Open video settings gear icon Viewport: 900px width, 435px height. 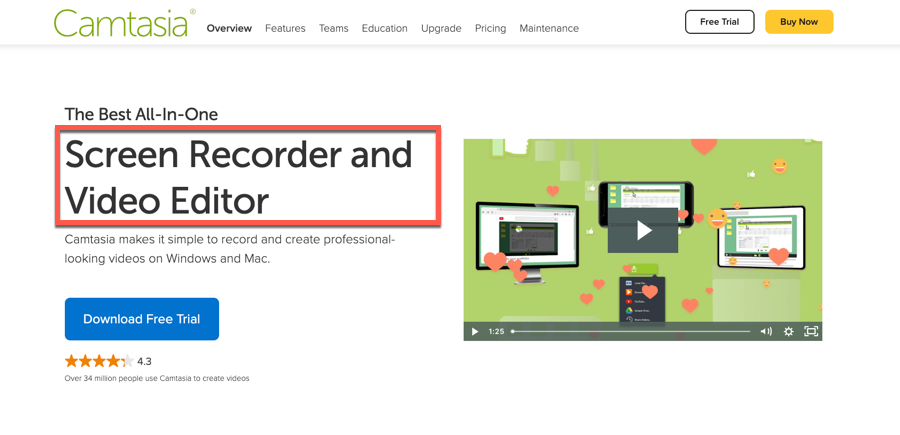[x=789, y=331]
